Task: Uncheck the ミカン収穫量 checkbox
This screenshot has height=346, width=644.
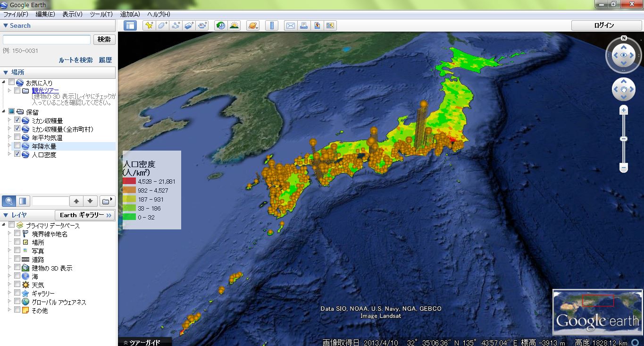Action: (17, 120)
